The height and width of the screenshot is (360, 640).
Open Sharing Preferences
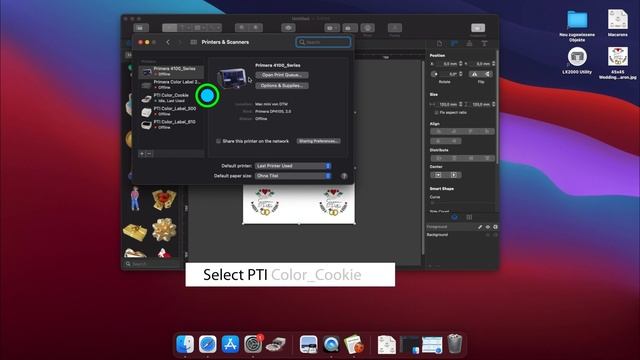tap(318, 141)
